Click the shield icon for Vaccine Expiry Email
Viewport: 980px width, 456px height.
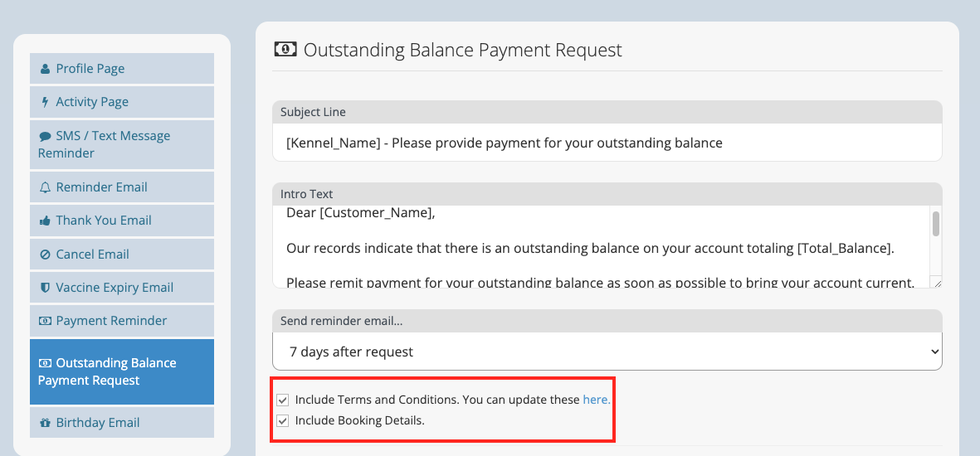pos(45,288)
